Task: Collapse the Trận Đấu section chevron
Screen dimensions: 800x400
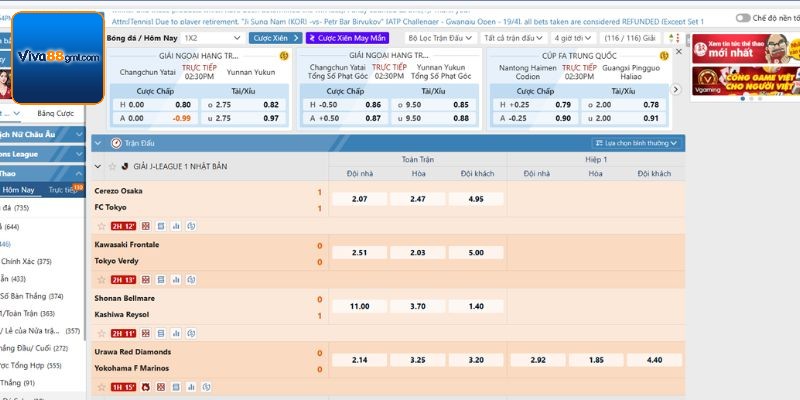Action: [98, 143]
